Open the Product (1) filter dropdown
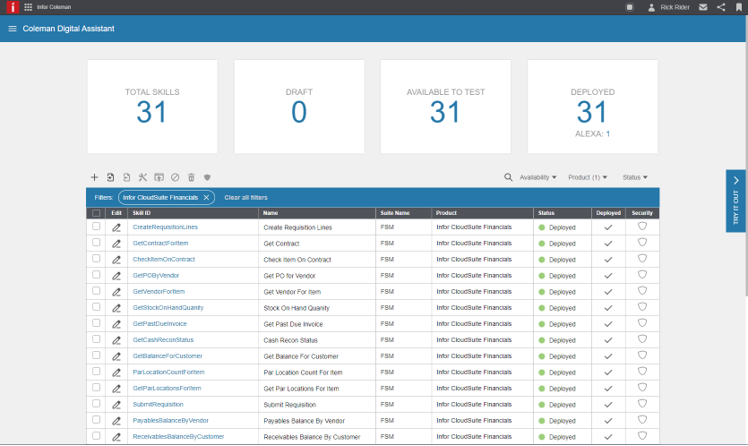The image size is (748, 446). 587,177
